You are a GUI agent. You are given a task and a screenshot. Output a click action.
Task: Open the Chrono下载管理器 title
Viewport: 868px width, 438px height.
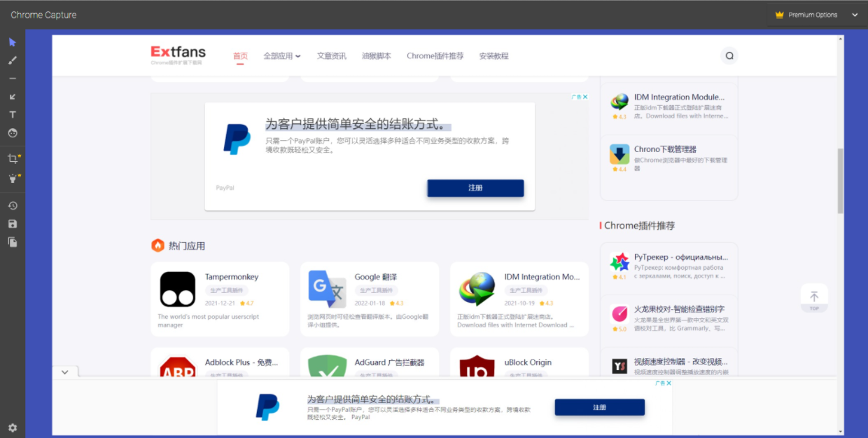click(665, 149)
